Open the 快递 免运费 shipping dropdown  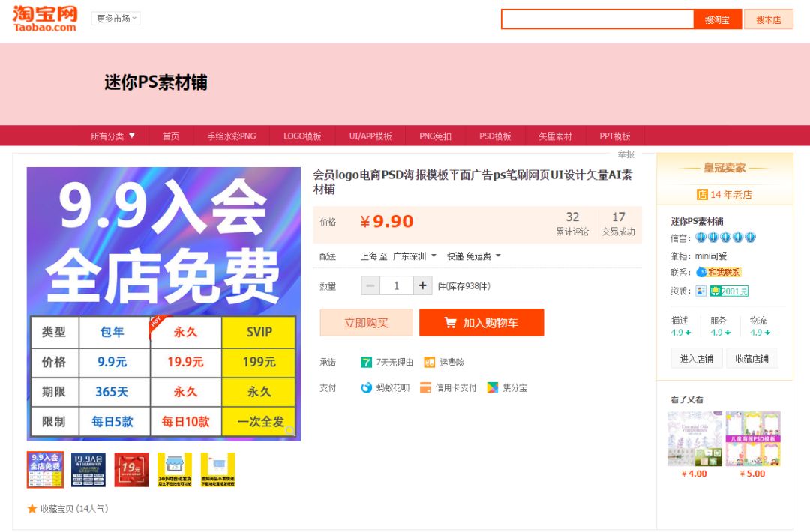tap(473, 256)
